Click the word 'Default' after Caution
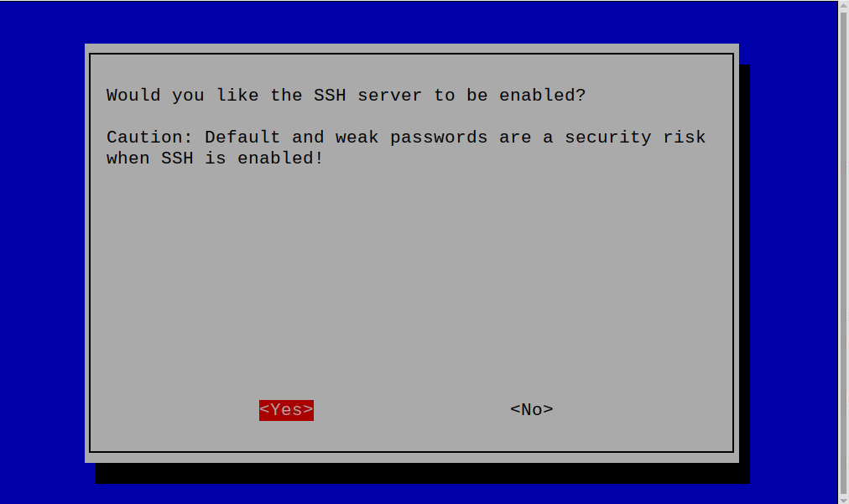The width and height of the screenshot is (849, 504). [242, 138]
